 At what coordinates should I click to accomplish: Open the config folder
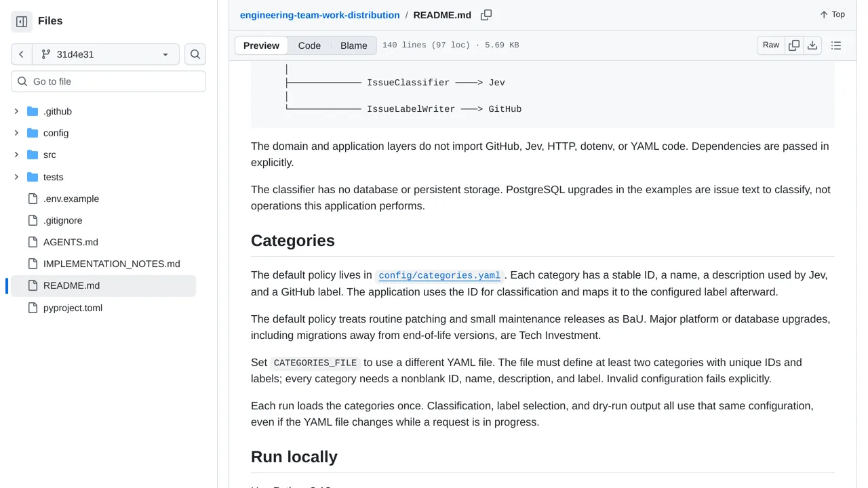coord(56,133)
